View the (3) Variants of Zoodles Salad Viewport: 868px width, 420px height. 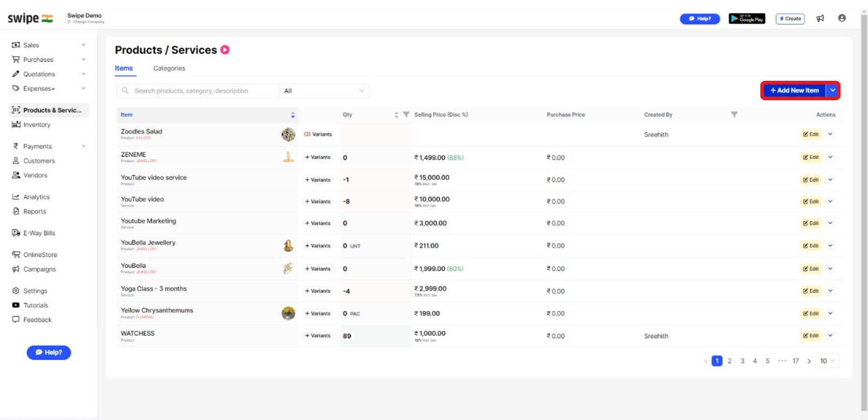(x=318, y=134)
